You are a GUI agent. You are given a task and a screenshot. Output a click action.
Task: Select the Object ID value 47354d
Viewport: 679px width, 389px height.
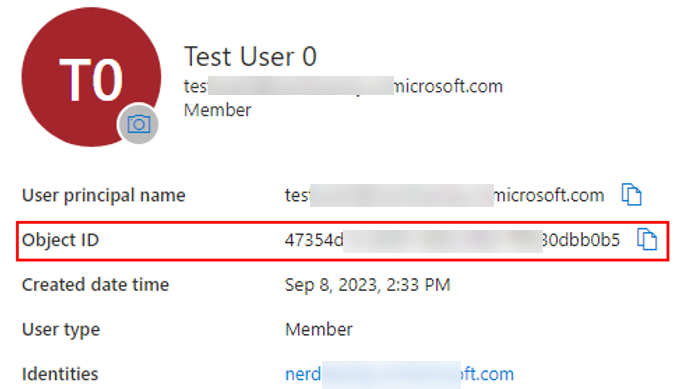click(x=452, y=240)
